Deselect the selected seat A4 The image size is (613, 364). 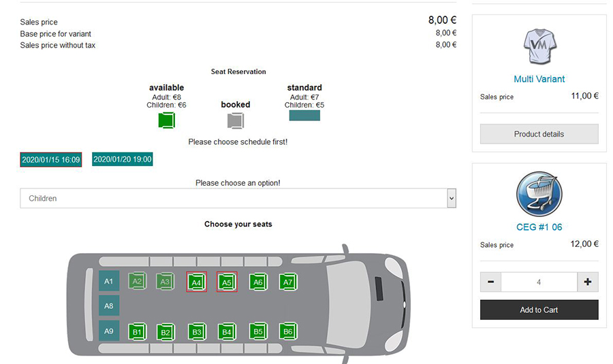pos(196,282)
